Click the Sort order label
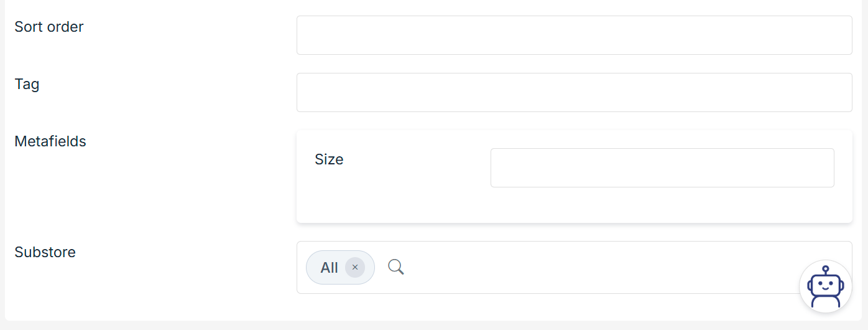 [x=49, y=27]
